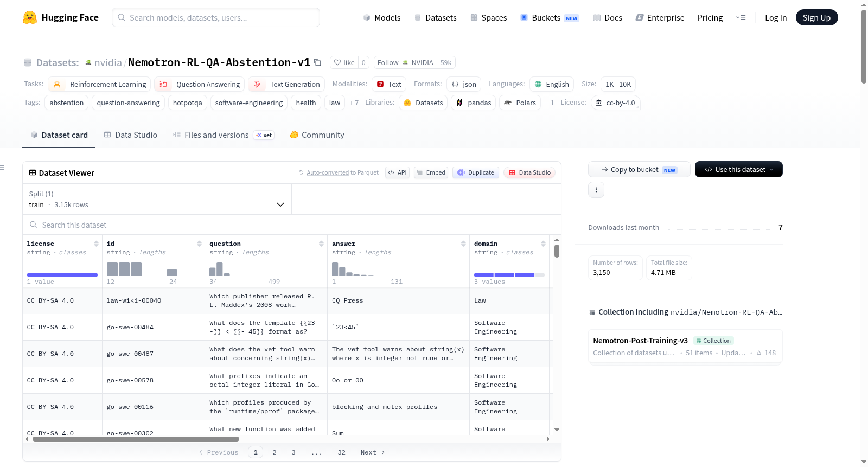Go to the Pricing page

[710, 18]
